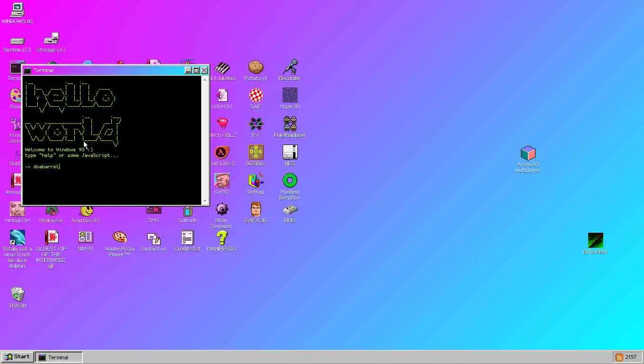Open the Contact us icon
Image resolution: width=644 pixels, height=364 pixels.
tap(153, 238)
